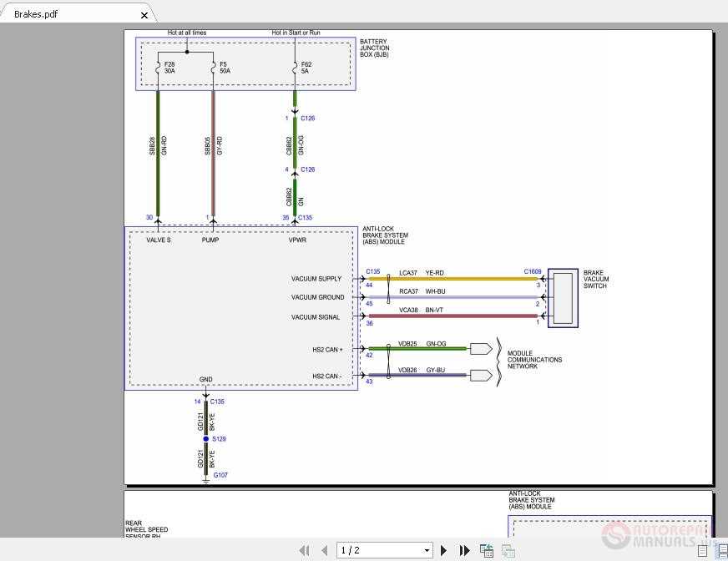728x561 pixels.
Task: Click the G107 ground label
Action: (x=220, y=475)
